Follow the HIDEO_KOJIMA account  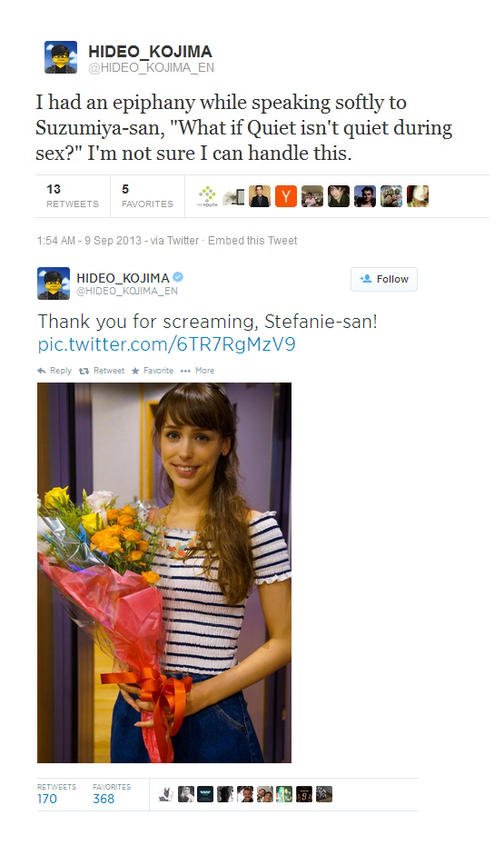[x=384, y=279]
